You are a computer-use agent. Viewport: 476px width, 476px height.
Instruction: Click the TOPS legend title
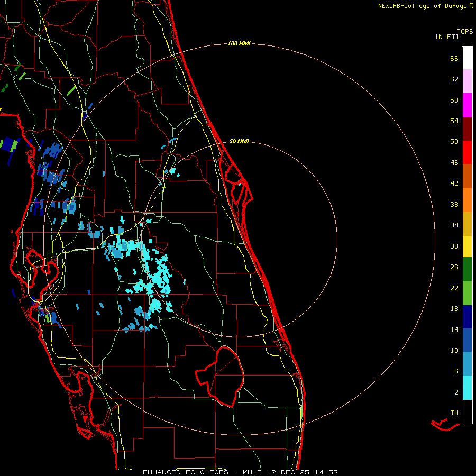(x=465, y=31)
